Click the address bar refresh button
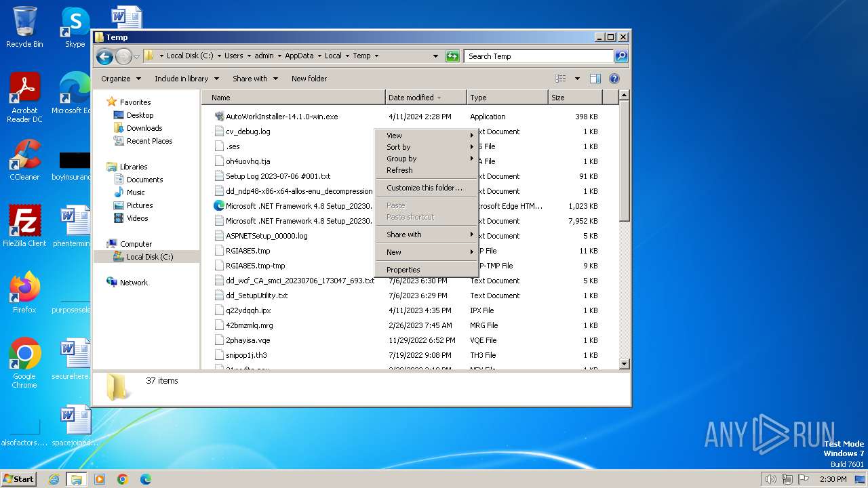 (x=452, y=56)
